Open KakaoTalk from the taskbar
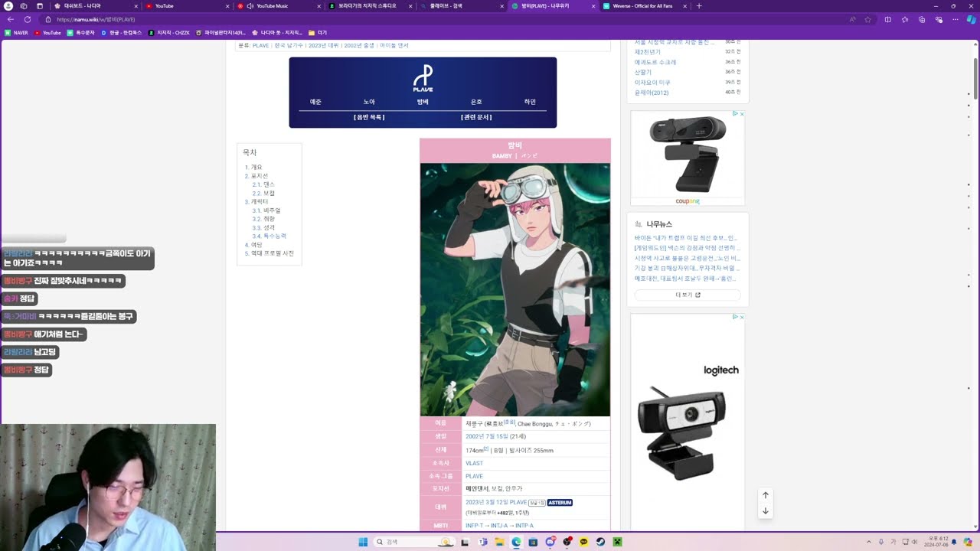Screen dimensions: 980x551 583,542
